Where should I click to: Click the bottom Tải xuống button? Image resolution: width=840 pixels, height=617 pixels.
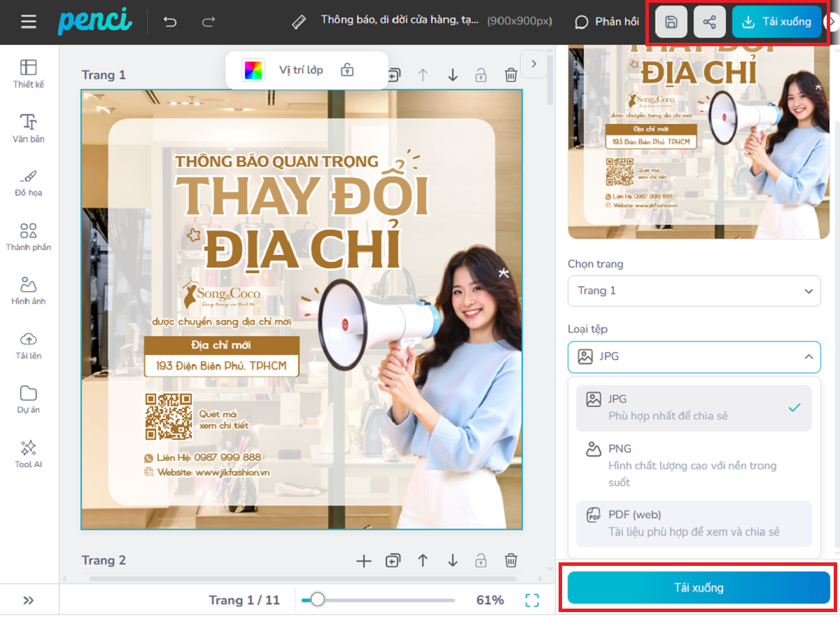699,588
